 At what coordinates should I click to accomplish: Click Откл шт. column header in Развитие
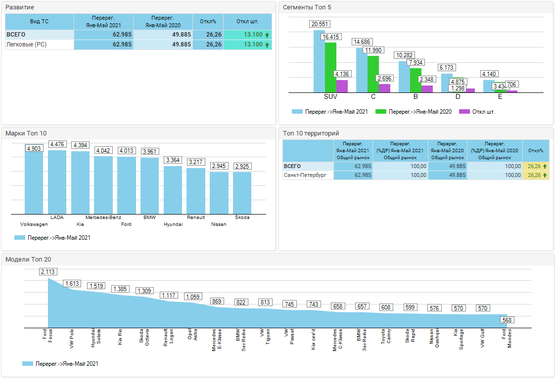click(247, 21)
